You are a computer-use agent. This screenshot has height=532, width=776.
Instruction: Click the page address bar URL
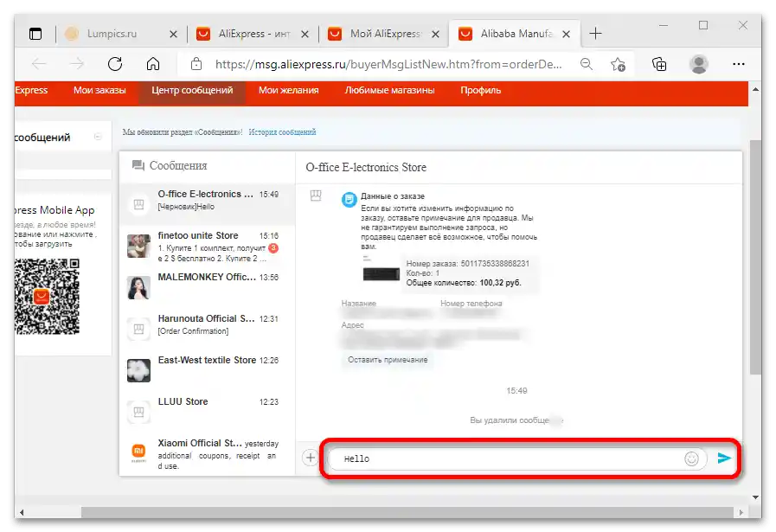(x=388, y=64)
